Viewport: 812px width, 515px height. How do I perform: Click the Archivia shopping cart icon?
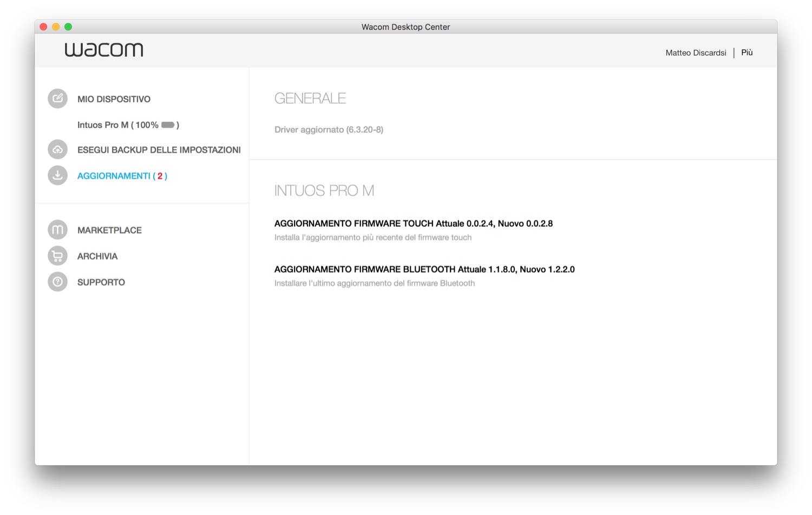point(57,256)
